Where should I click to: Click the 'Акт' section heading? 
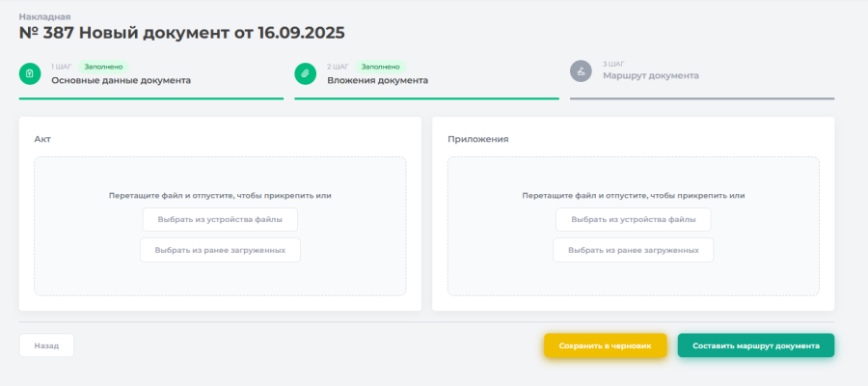tap(42, 139)
